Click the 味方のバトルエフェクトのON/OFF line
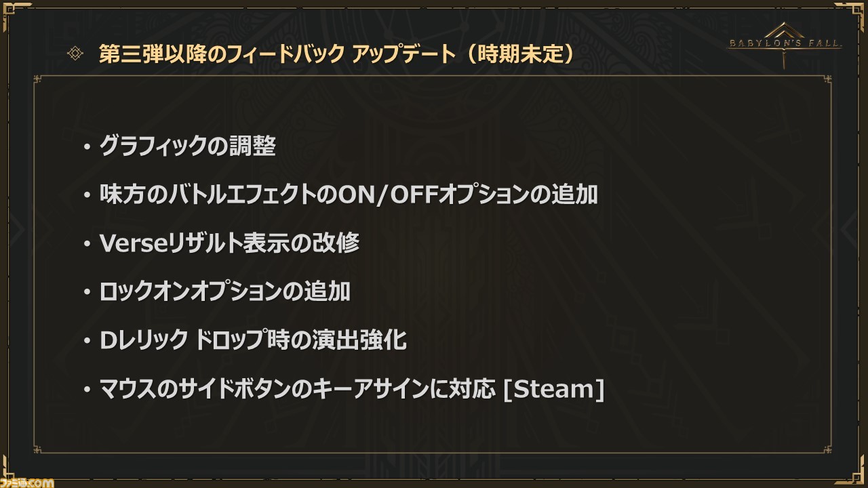The width and height of the screenshot is (868, 488). (x=349, y=195)
